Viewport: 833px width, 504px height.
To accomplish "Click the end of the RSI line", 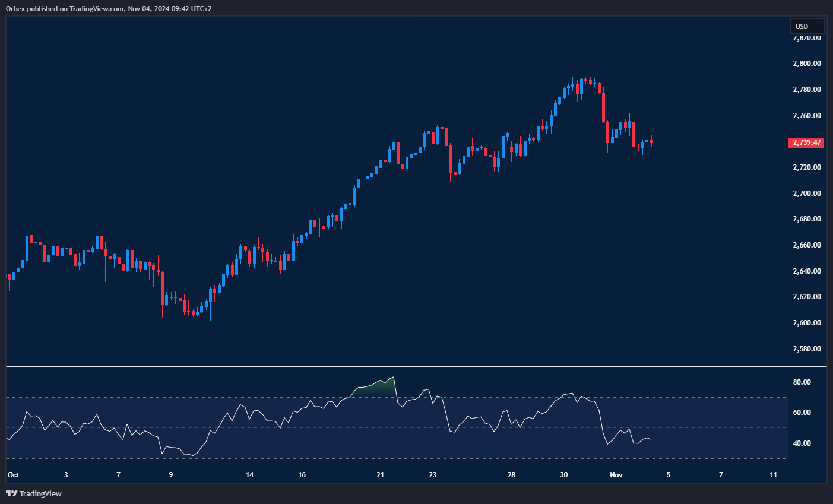I will (x=651, y=439).
